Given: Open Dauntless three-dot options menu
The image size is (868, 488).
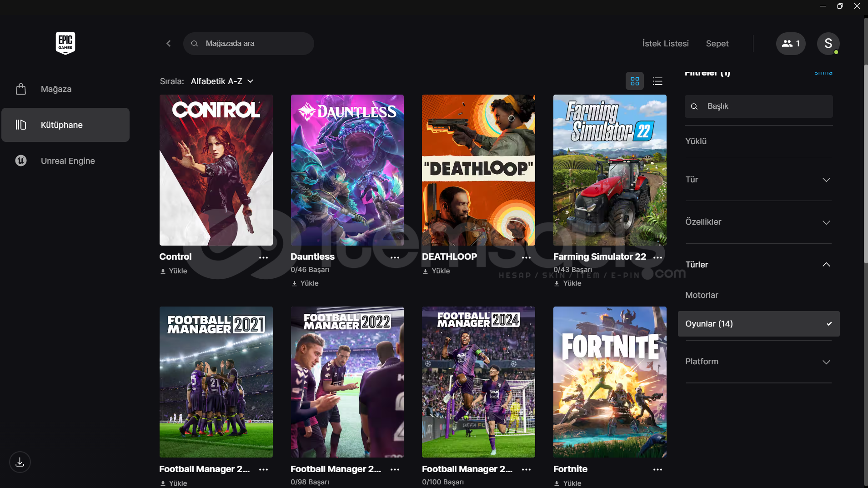Looking at the screenshot, I should (395, 257).
